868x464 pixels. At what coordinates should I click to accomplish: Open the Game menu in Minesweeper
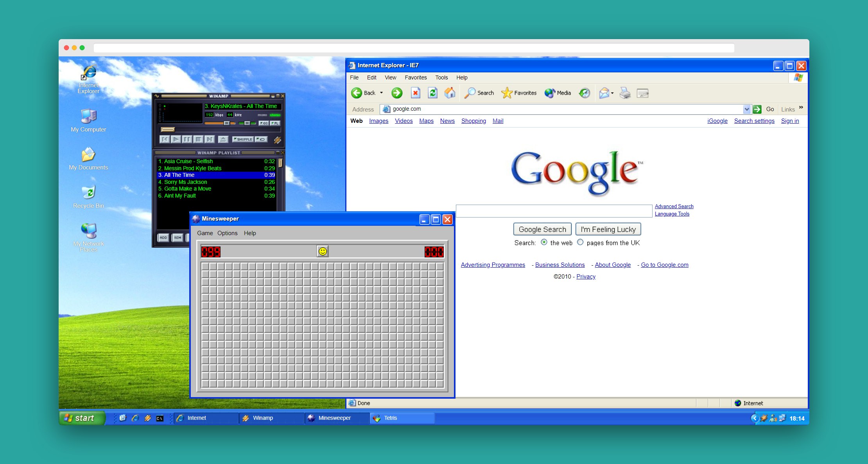205,233
